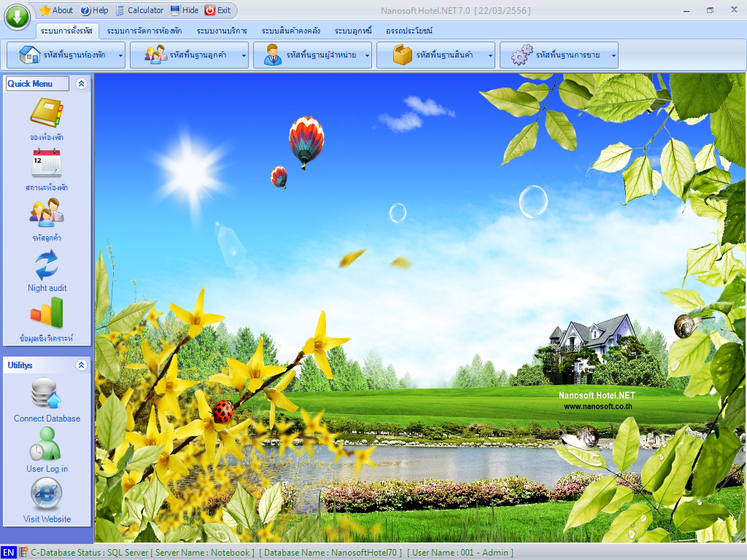Open ข้อมูลเชิงวิเคราะห์ bar chart icon
Screen dimensions: 747x560
coord(47,314)
